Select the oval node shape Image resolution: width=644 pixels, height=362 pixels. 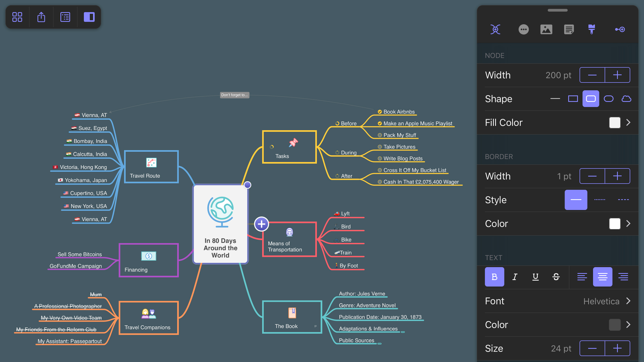click(608, 98)
